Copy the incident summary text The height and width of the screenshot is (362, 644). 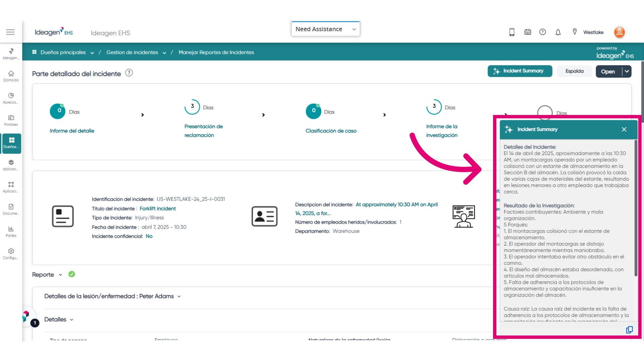coord(630,330)
